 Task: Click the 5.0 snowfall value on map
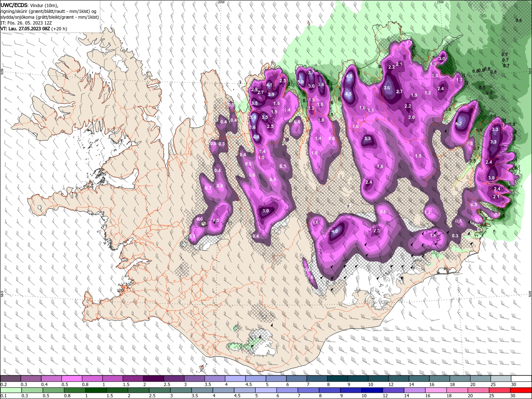click(x=300, y=82)
